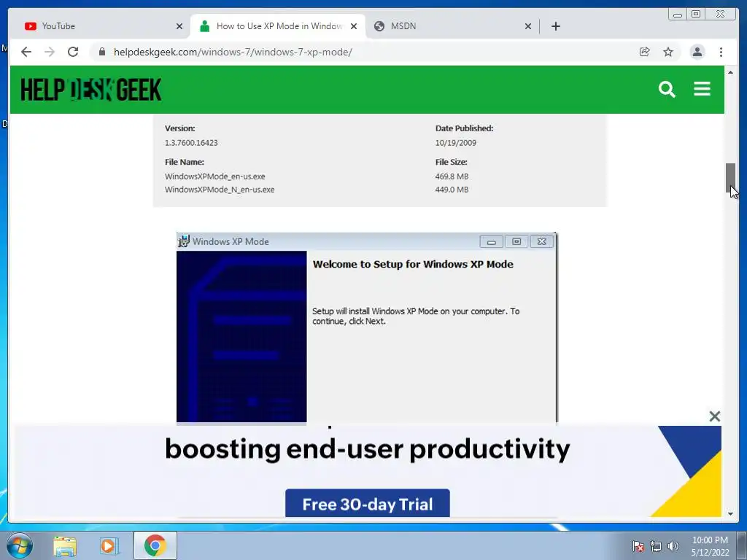Click the address bar URL
This screenshot has width=747, height=560.
click(233, 52)
